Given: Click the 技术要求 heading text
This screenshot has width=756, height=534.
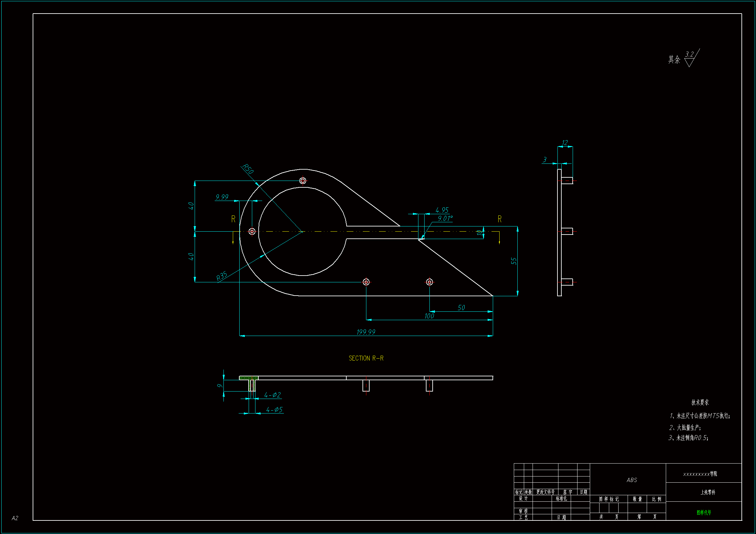Looking at the screenshot, I should (x=700, y=402).
